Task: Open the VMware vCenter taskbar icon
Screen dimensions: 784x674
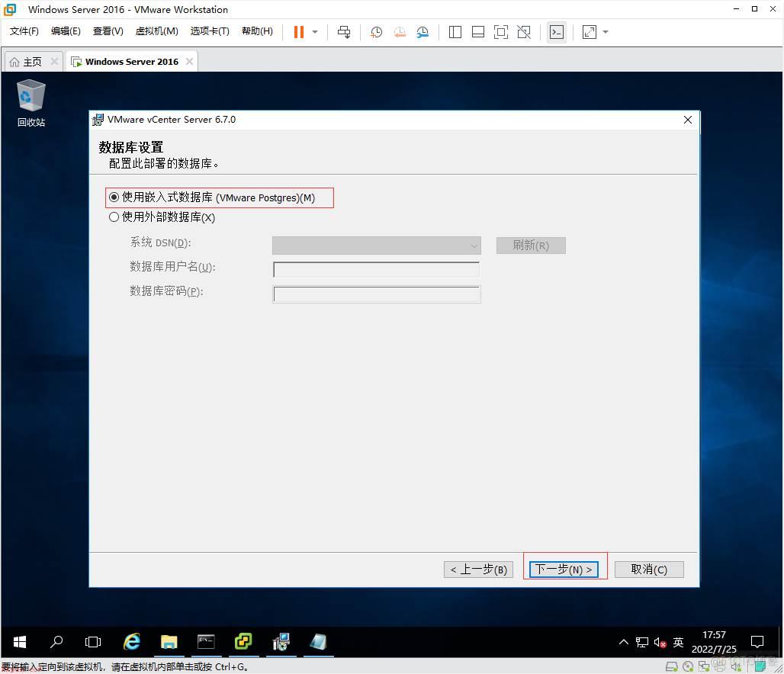Action: [243, 642]
